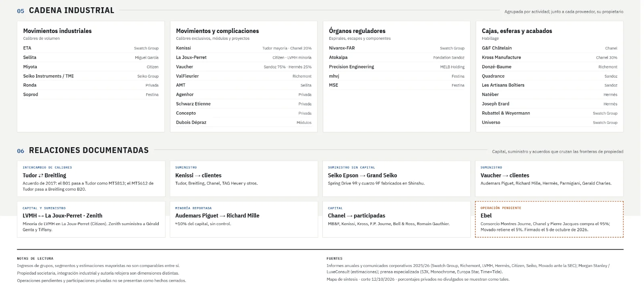This screenshot has height=306, width=644.
Task: Select the G&F Châtelain row
Action: click(x=549, y=48)
